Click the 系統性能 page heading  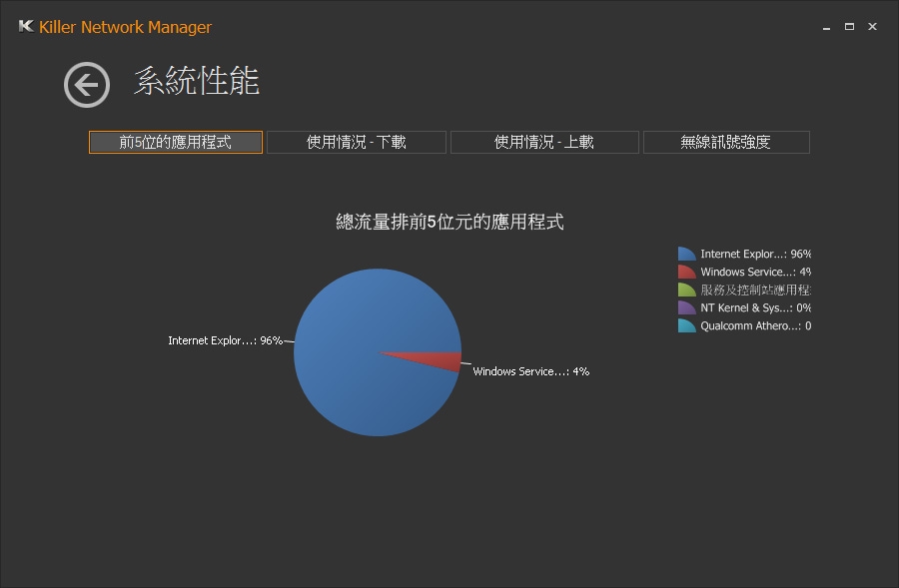197,81
